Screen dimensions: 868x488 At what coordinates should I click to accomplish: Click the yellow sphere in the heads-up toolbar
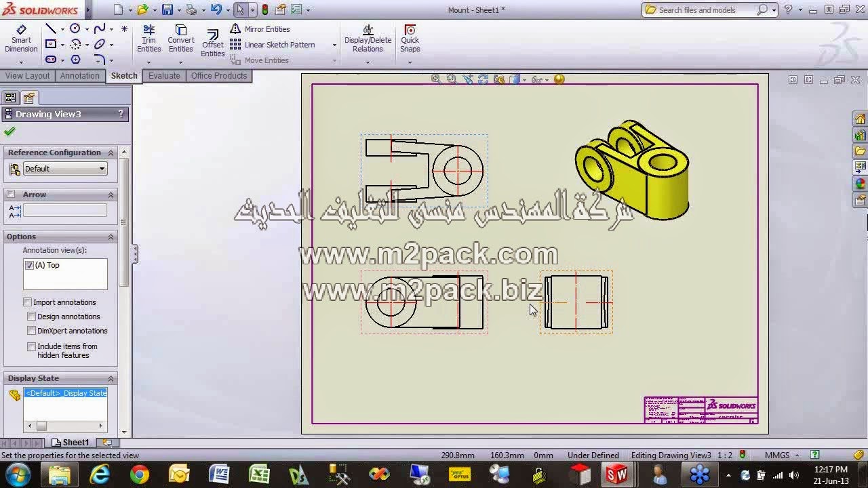click(559, 79)
